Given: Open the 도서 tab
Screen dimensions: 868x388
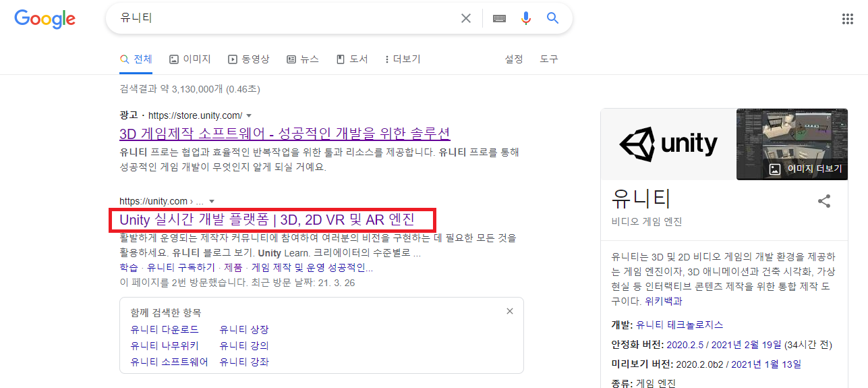Looking at the screenshot, I should click(352, 59).
